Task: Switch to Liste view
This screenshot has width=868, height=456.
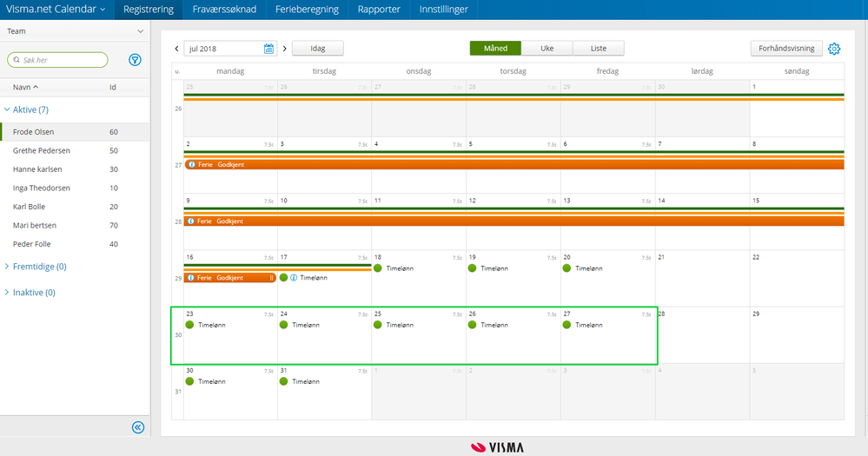Action: [599, 49]
